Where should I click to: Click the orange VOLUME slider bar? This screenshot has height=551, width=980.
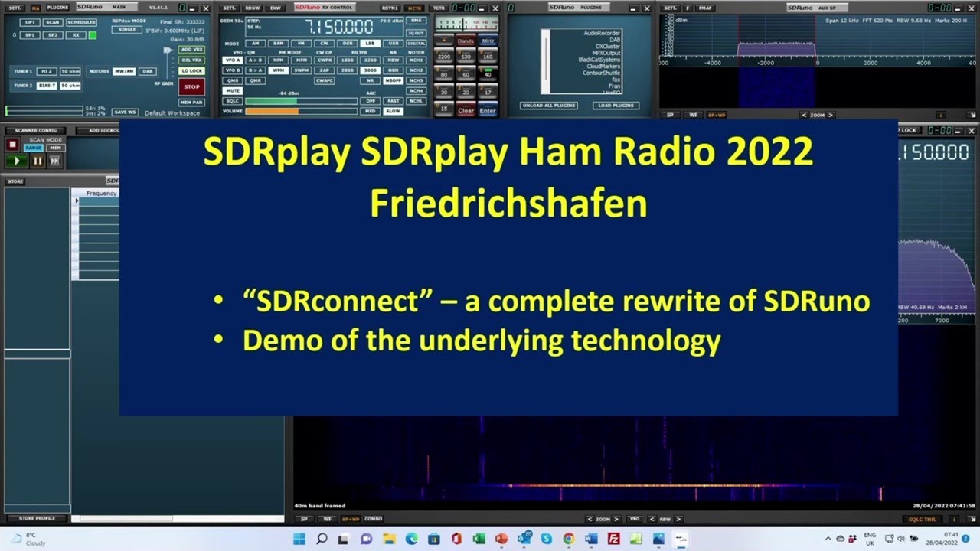(301, 111)
